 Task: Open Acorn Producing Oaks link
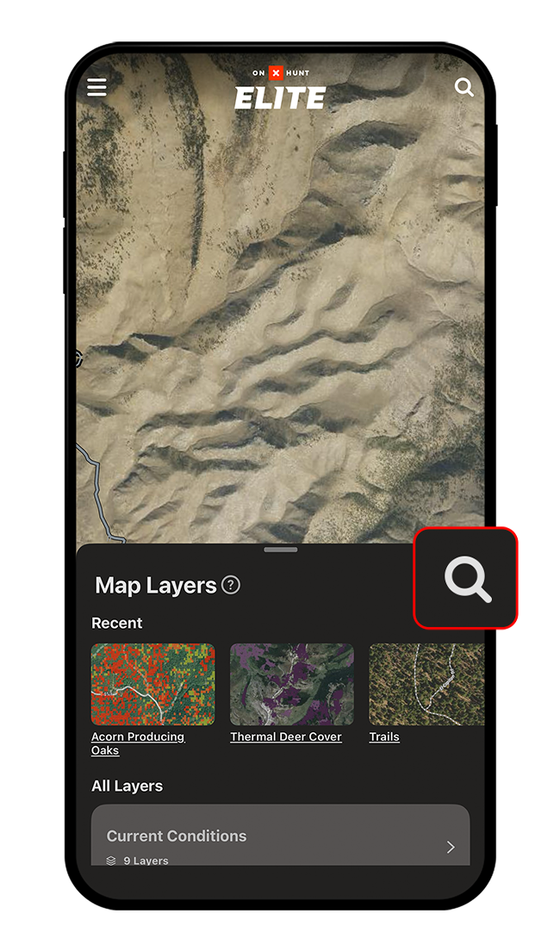(138, 743)
